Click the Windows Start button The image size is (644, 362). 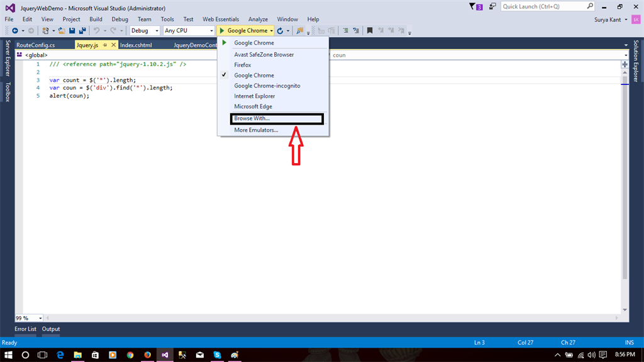pyautogui.click(x=8, y=354)
